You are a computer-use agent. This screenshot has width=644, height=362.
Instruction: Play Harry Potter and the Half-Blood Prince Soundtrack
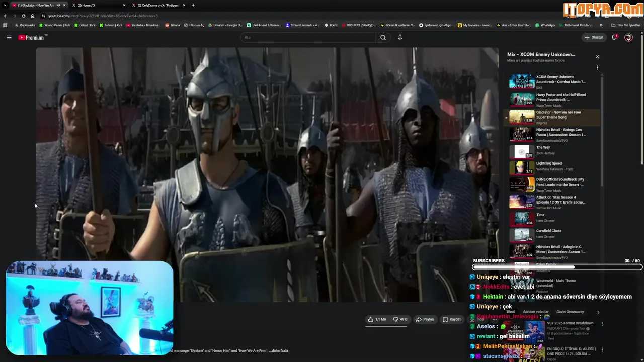[552, 100]
